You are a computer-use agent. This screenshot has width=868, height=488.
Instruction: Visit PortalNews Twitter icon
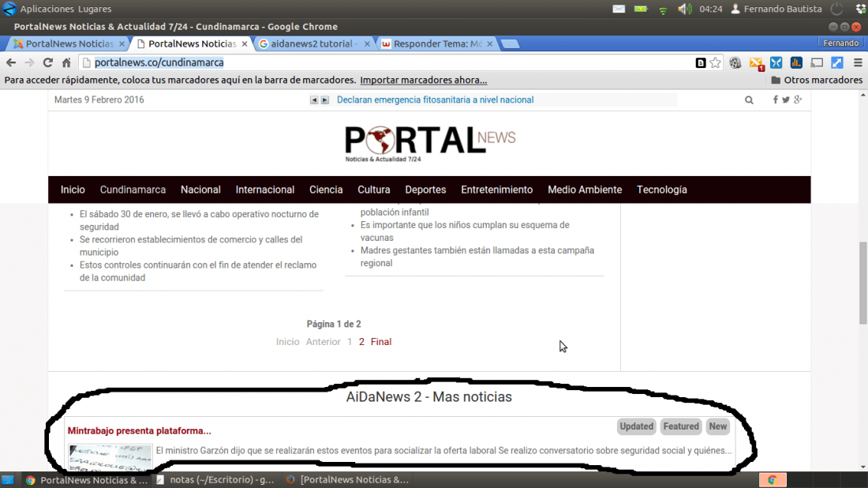[x=785, y=99]
